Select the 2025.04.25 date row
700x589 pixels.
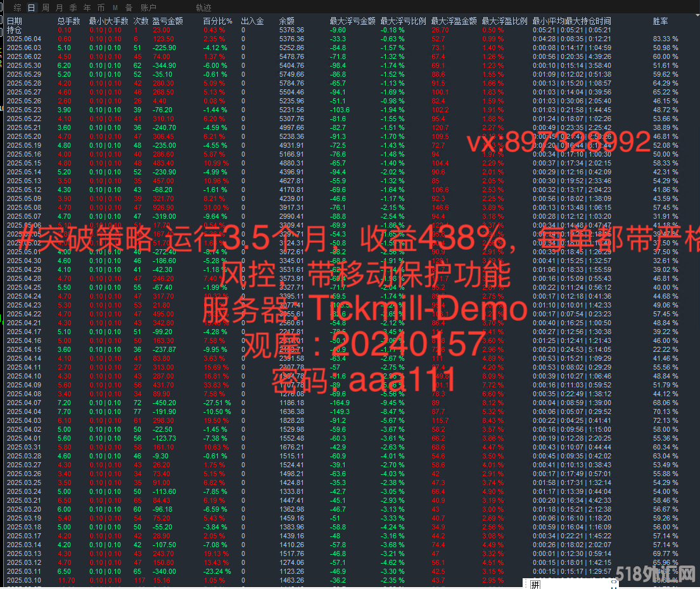pyautogui.click(x=24, y=287)
